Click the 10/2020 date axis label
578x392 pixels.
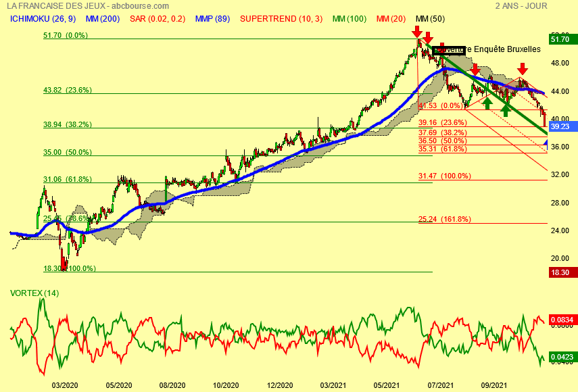pos(226,385)
